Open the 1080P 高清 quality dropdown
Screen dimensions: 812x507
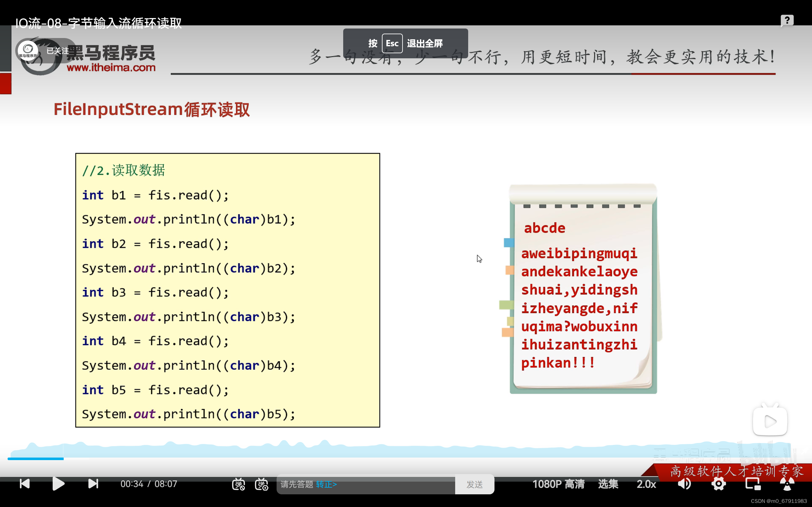pos(558,484)
